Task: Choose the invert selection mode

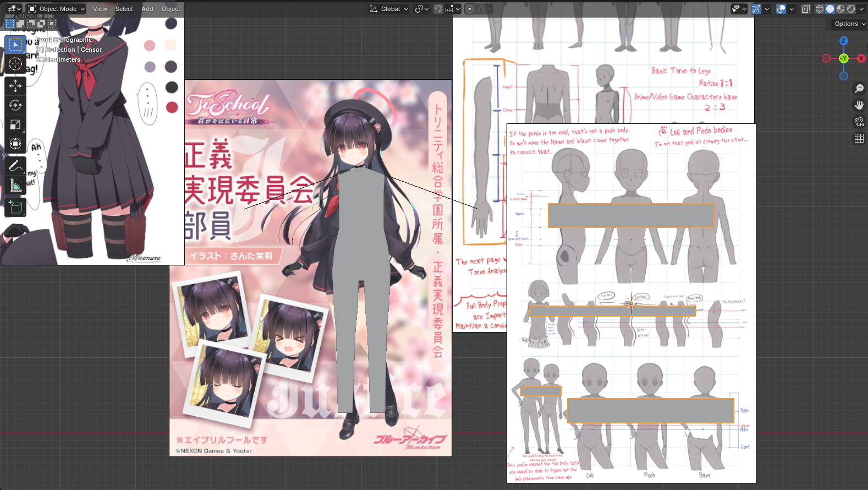Action: pyautogui.click(x=41, y=24)
